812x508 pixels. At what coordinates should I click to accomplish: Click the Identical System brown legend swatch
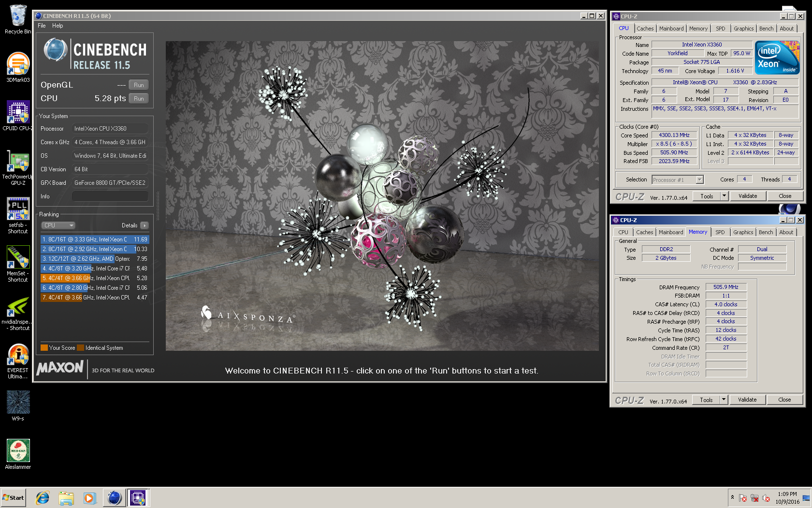(81, 348)
